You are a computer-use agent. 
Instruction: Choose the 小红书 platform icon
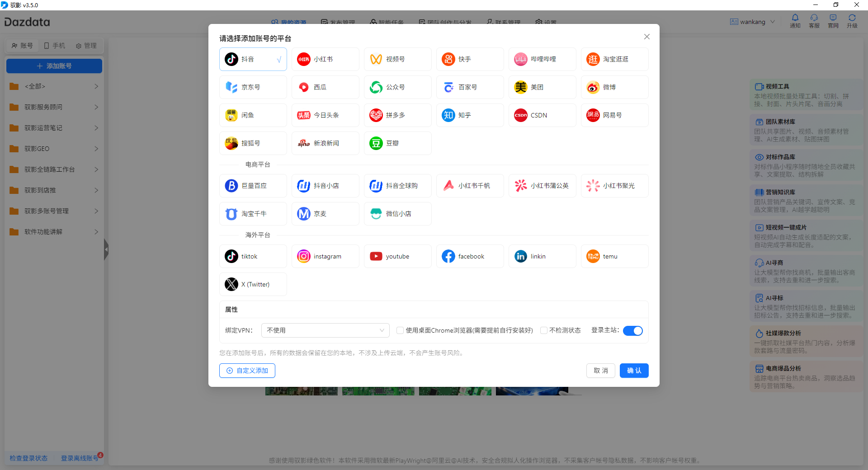(304, 59)
